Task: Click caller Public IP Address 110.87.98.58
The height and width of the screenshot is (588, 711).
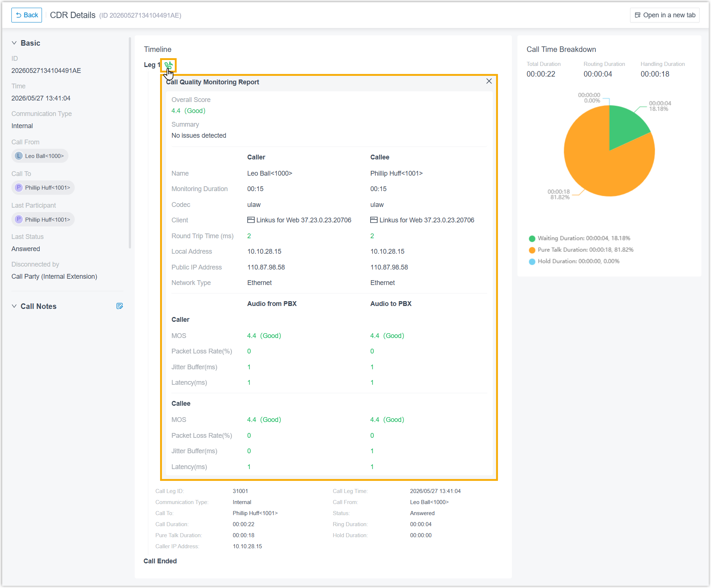Action: 266,267
